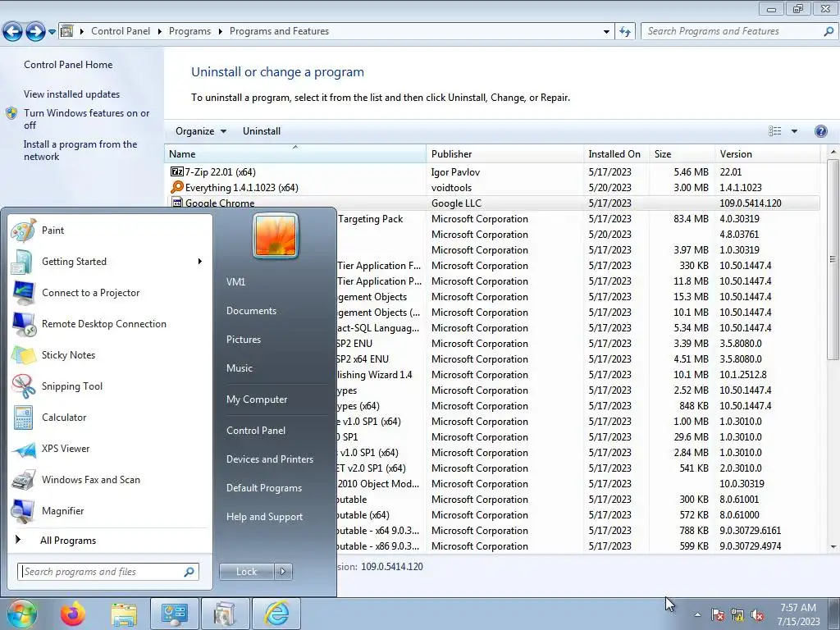The image size is (840, 630).
Task: Expand the Getting Started submenu arrow
Action: (200, 262)
